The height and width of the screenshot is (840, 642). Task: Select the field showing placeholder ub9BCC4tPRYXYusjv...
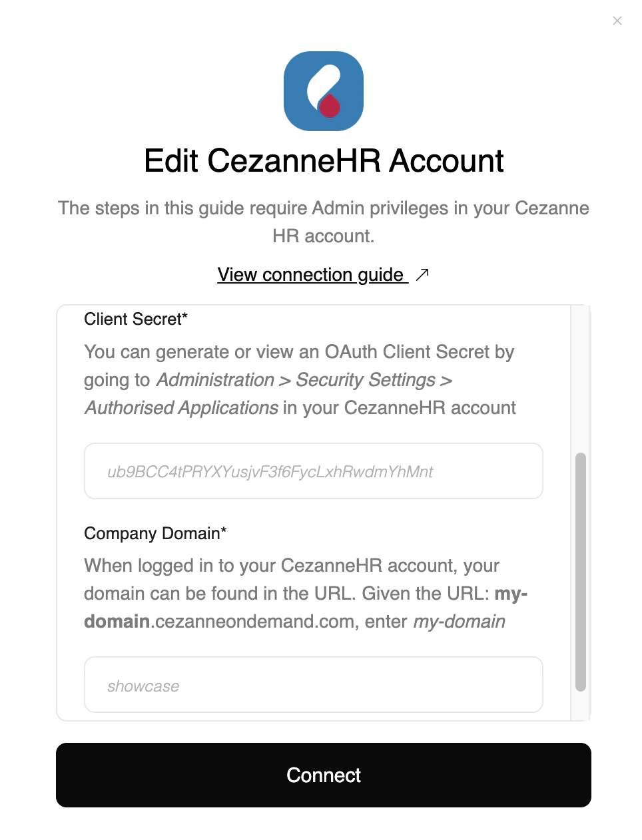click(313, 471)
